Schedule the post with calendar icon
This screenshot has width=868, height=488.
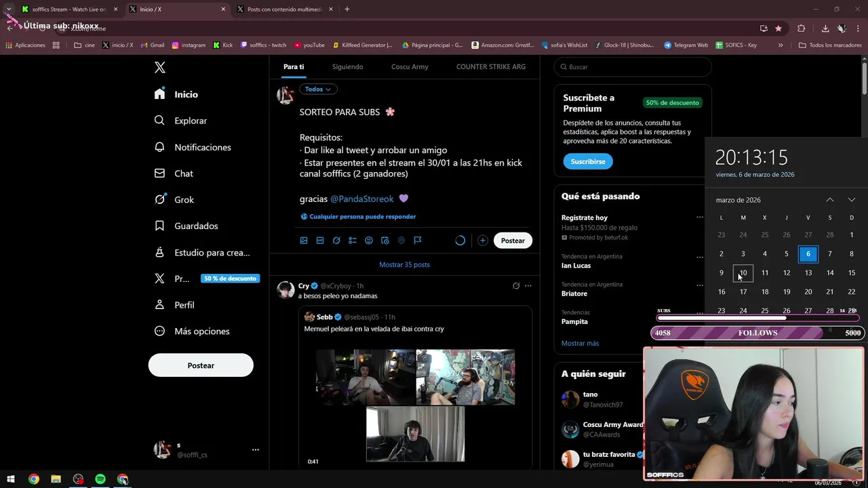click(385, 241)
